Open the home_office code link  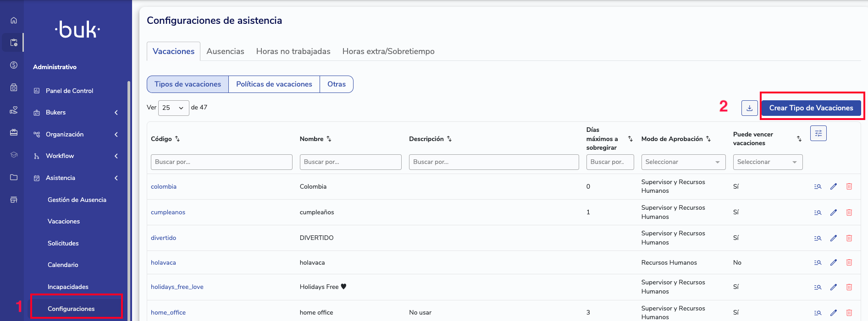tap(168, 312)
